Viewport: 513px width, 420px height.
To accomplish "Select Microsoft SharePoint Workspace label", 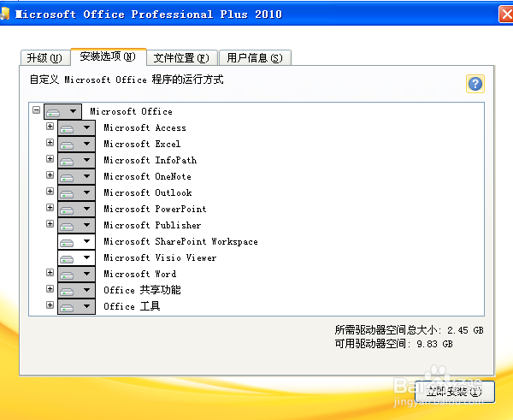I will click(181, 241).
